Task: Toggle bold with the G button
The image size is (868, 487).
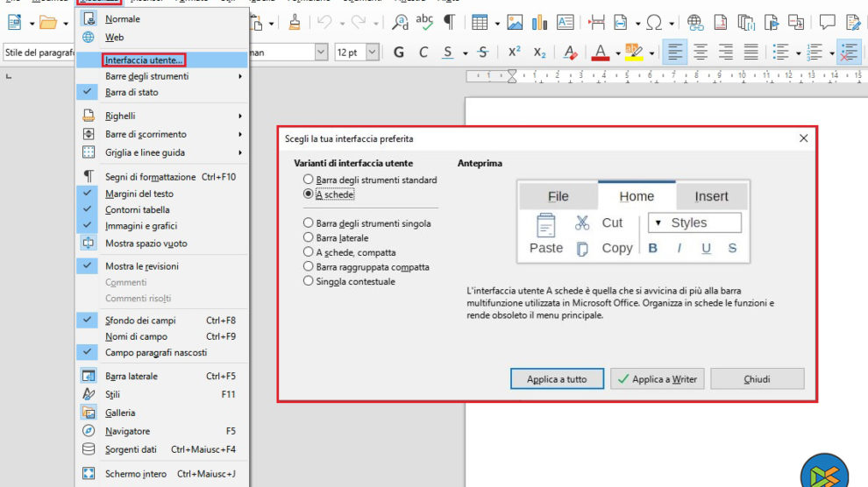Action: click(399, 53)
